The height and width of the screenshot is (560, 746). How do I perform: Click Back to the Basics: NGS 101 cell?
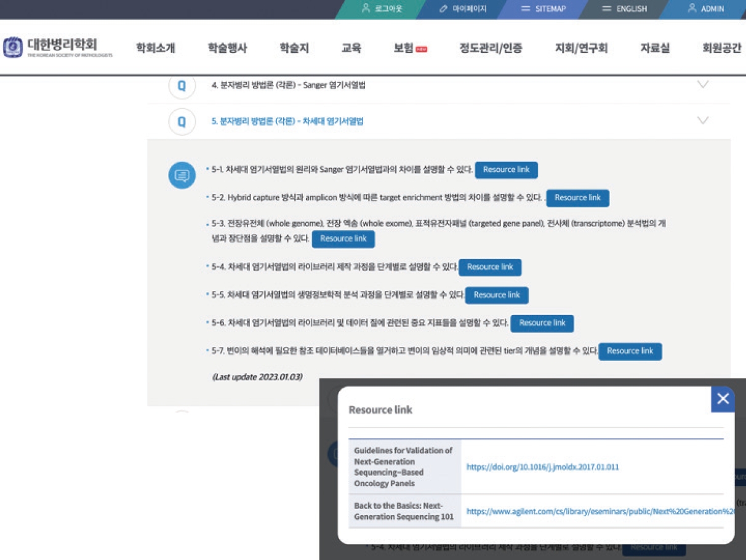[404, 511]
